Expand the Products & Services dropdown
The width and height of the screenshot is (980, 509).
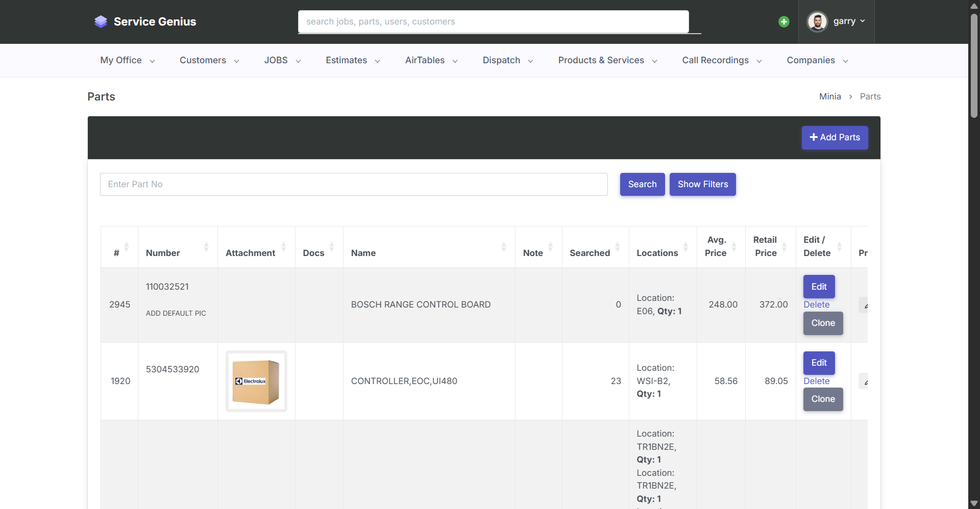tap(655, 61)
